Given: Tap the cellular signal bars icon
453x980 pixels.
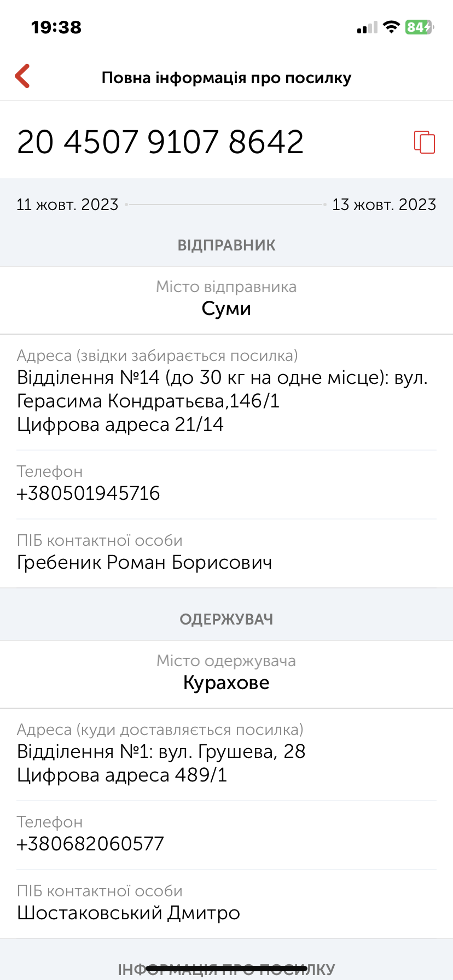Looking at the screenshot, I should point(367,27).
